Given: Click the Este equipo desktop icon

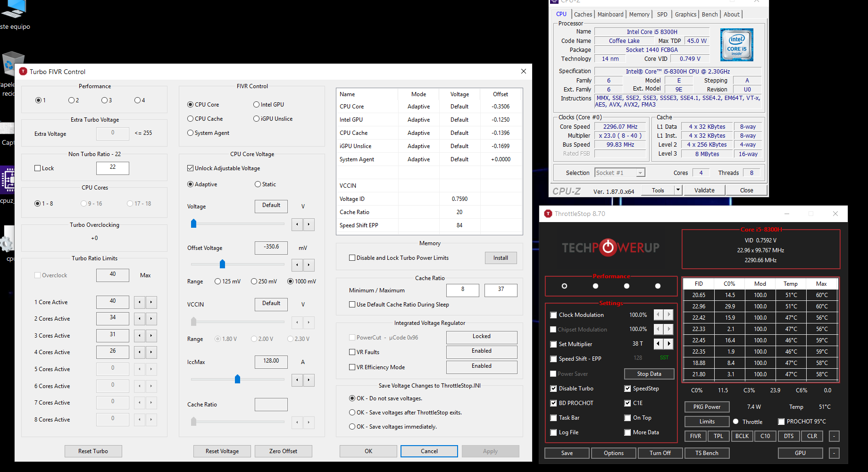Looking at the screenshot, I should click(x=14, y=14).
